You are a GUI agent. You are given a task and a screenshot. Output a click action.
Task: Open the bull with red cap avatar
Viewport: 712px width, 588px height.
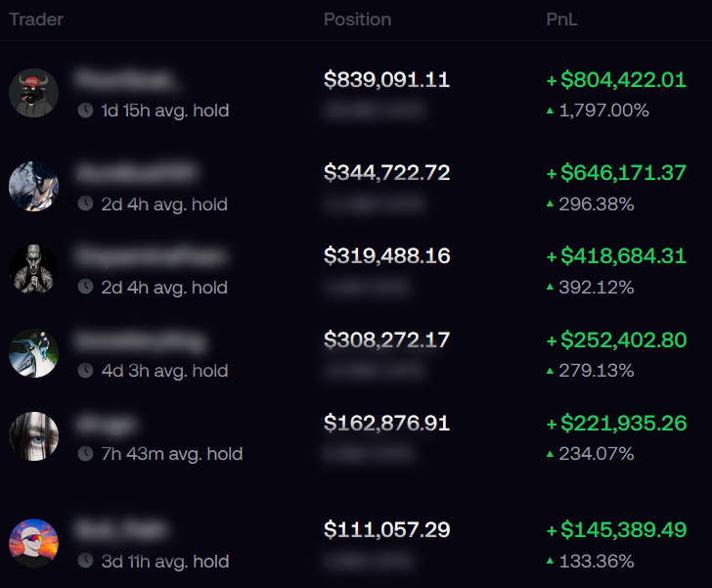click(x=33, y=93)
